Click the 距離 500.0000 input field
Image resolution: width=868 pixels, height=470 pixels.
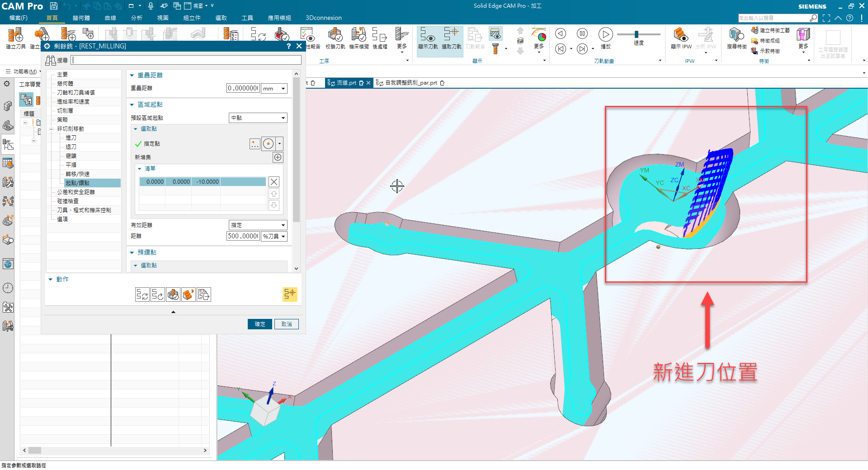tap(243, 237)
